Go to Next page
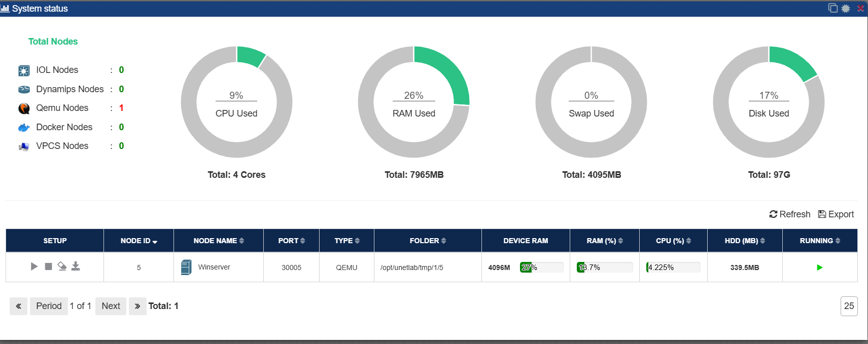868x344 pixels. 111,306
